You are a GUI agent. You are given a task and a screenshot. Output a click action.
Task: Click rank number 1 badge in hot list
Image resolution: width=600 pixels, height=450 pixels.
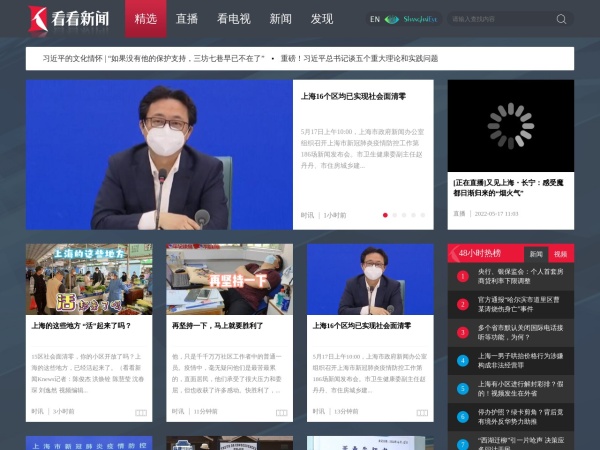pos(462,275)
